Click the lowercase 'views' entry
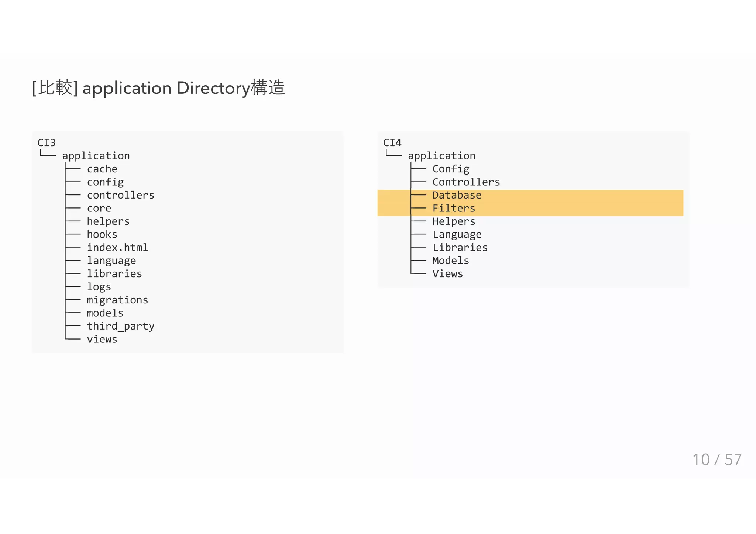756x534 pixels. [102, 339]
